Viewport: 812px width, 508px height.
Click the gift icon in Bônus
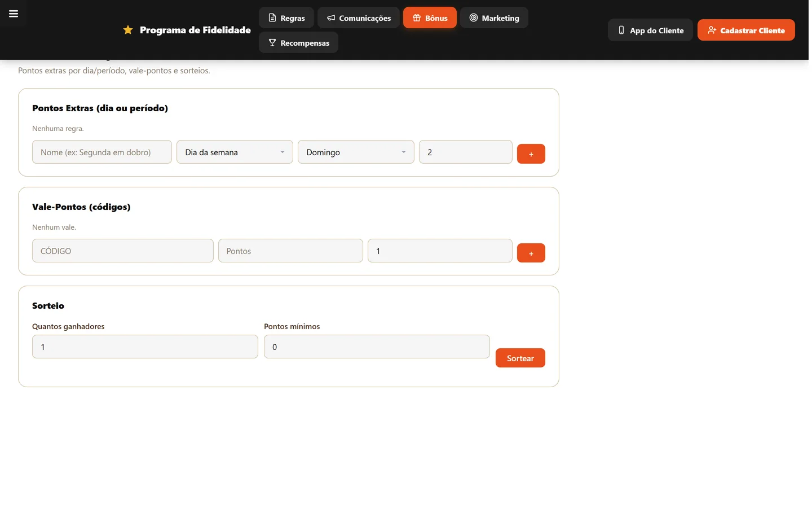[417, 18]
